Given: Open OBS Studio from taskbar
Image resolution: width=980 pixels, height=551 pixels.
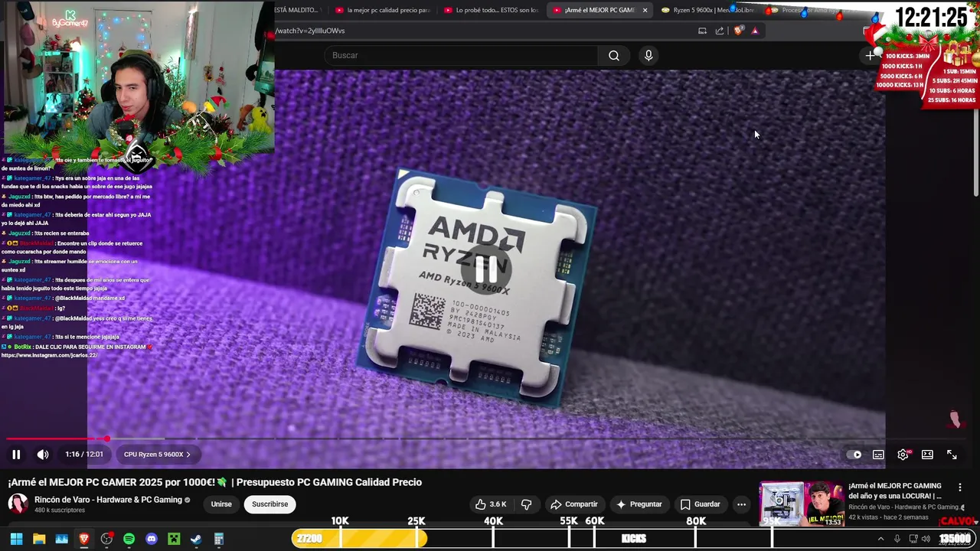Looking at the screenshot, I should 106,539.
